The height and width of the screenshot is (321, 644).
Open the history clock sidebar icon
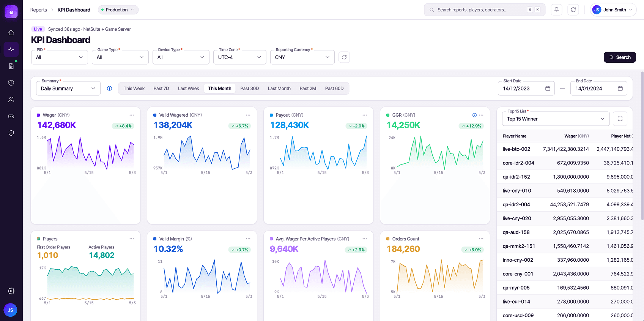[x=11, y=83]
